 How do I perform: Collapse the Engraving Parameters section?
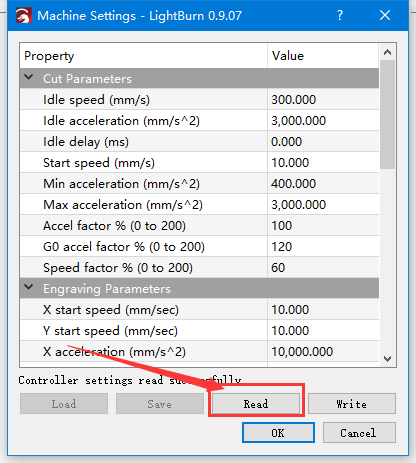(29, 287)
